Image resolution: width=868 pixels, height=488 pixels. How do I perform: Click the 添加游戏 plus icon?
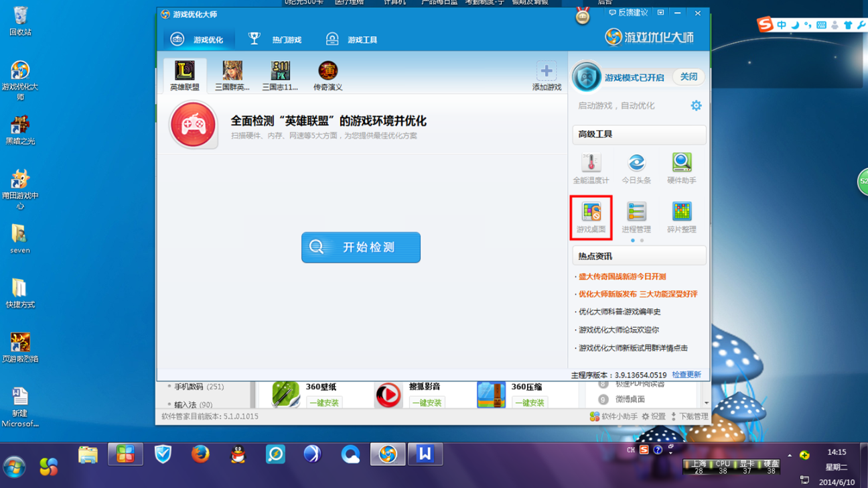[x=547, y=71]
